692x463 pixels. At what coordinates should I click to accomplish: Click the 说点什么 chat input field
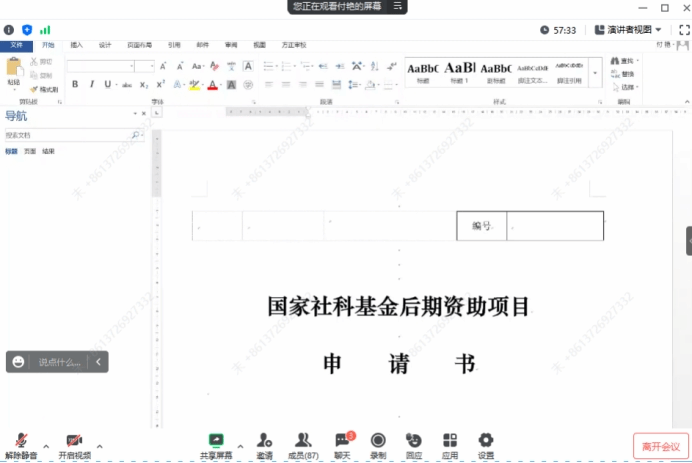[x=60, y=361]
